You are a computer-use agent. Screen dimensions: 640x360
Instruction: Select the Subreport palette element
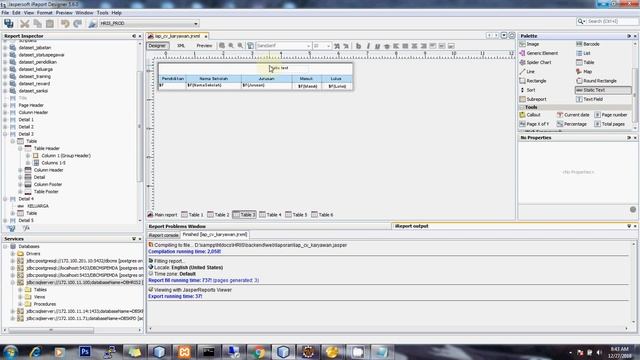coord(533,99)
